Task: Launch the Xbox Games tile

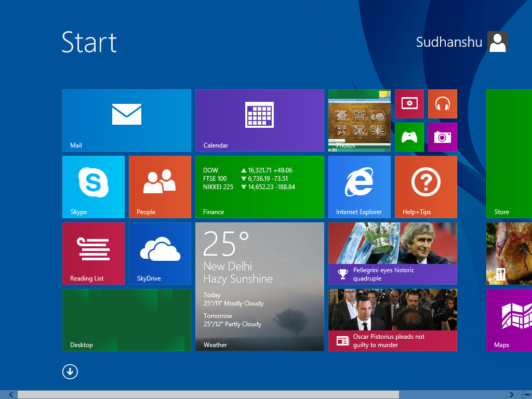Action: coord(409,137)
